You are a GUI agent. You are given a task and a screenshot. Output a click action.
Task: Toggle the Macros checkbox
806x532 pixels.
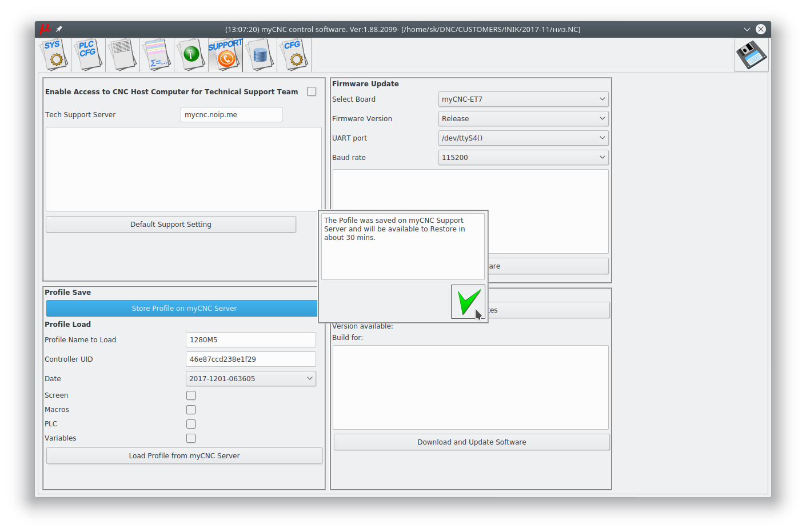click(x=191, y=410)
